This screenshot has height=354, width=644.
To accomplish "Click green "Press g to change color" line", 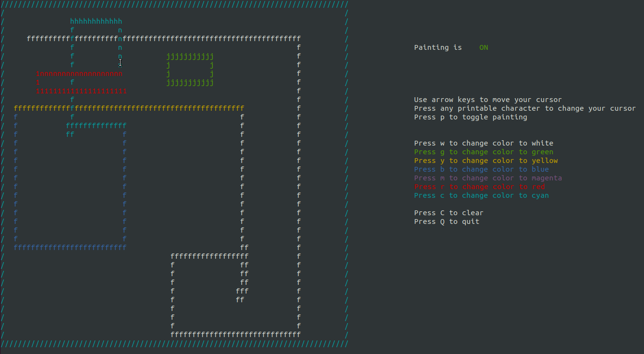I will [x=484, y=152].
